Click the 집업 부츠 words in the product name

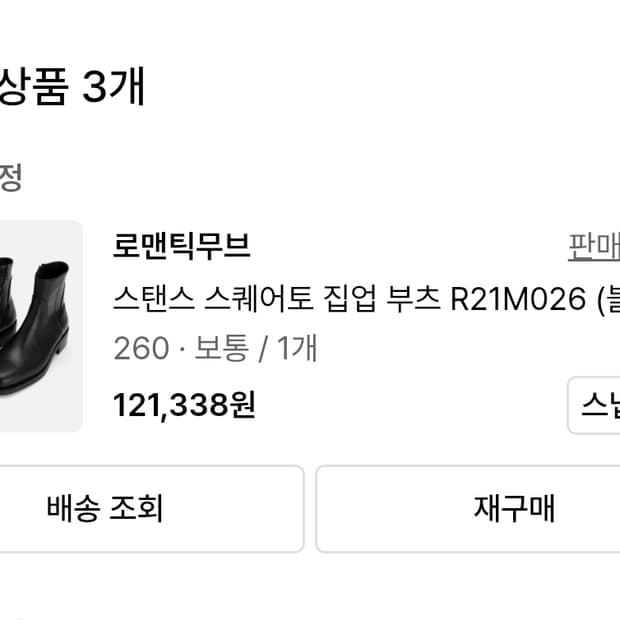(382, 299)
